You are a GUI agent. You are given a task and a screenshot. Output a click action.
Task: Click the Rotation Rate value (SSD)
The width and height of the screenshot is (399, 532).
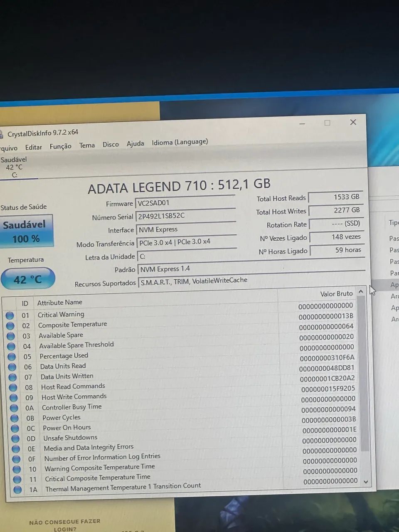[x=337, y=224]
